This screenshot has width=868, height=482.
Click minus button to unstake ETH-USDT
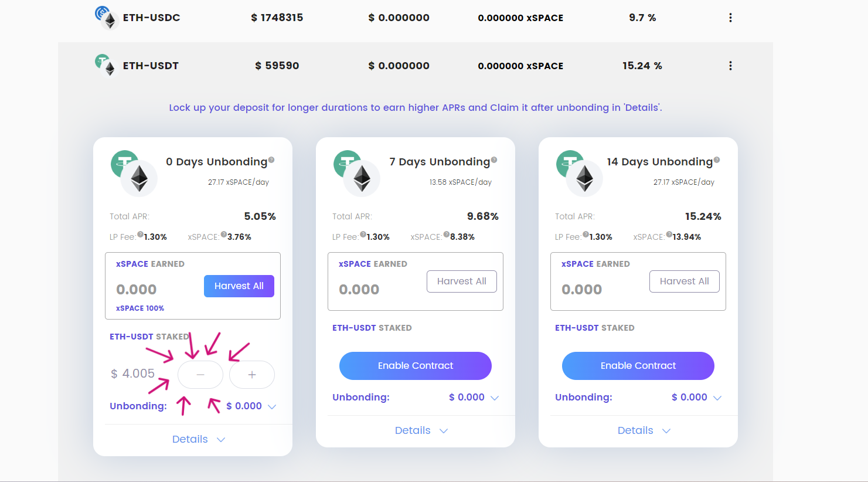click(x=200, y=375)
